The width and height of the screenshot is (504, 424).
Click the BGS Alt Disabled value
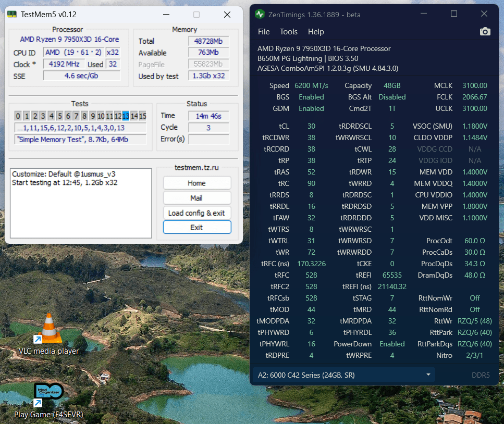[x=392, y=97]
